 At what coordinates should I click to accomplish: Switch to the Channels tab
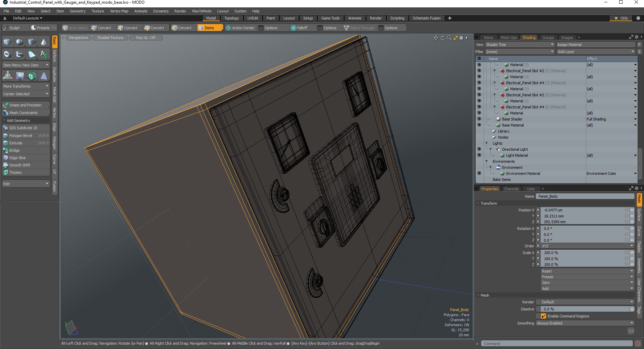pos(511,189)
